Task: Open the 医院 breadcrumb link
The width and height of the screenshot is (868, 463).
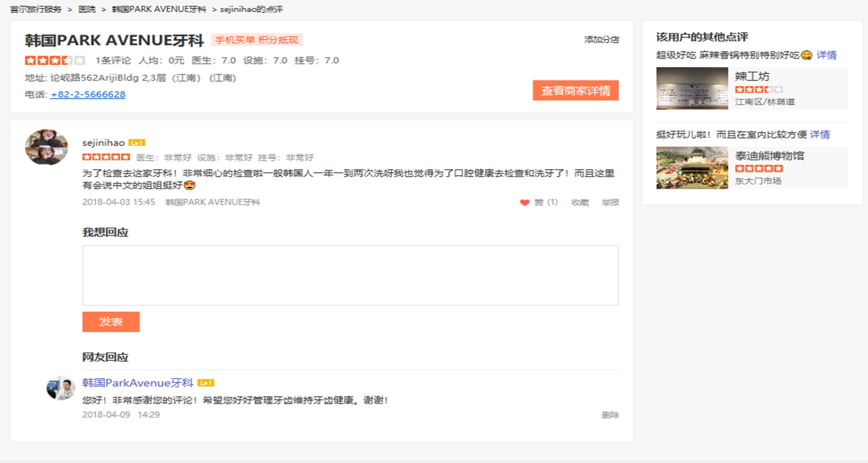Action: (x=87, y=10)
